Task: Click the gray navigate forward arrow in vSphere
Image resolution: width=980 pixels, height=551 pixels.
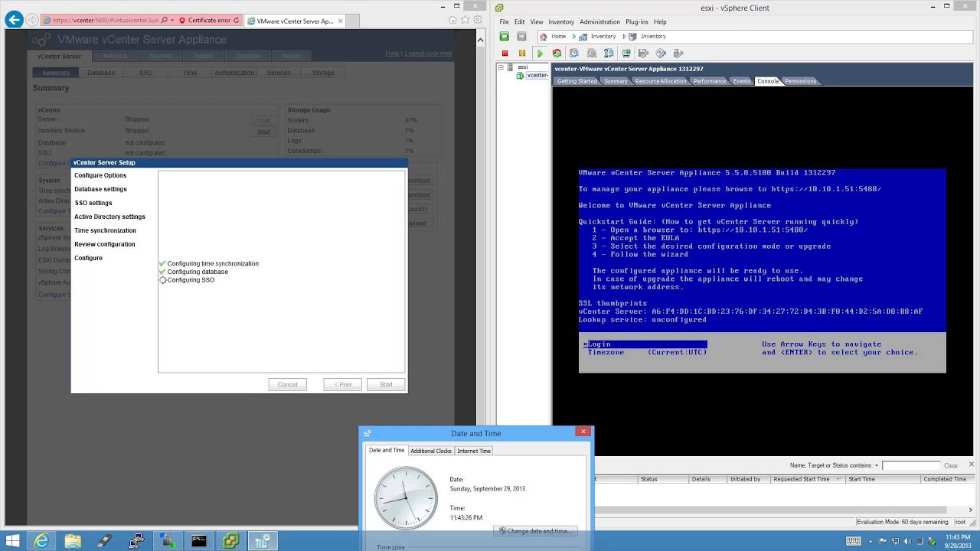Action: click(522, 36)
